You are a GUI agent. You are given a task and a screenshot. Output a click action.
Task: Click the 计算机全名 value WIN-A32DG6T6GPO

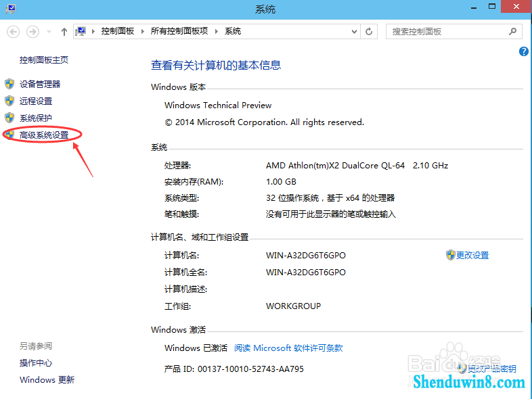(306, 273)
